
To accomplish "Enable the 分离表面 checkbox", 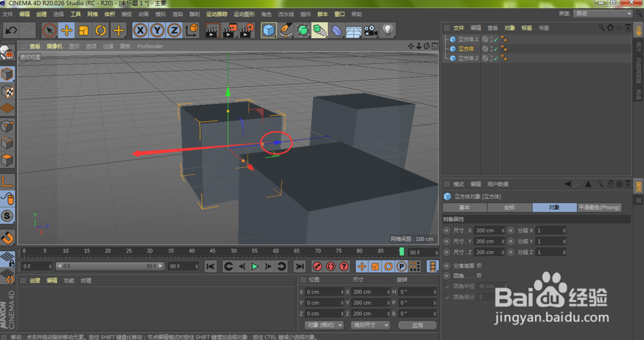I will pos(479,266).
